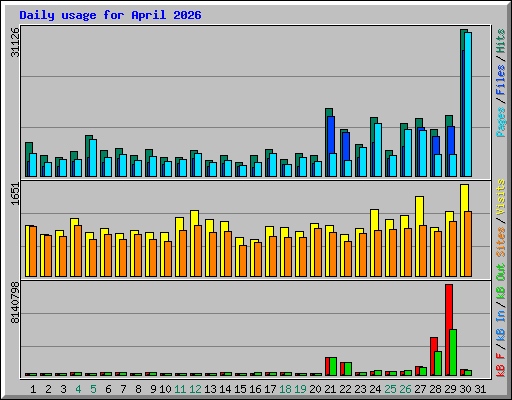The image size is (512, 400).
Task: Click day 6 on the x-axis
Action: tap(108, 389)
